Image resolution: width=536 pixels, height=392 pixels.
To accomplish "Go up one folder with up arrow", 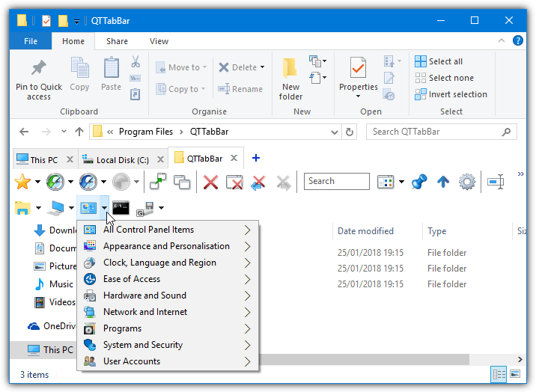I will coord(79,132).
